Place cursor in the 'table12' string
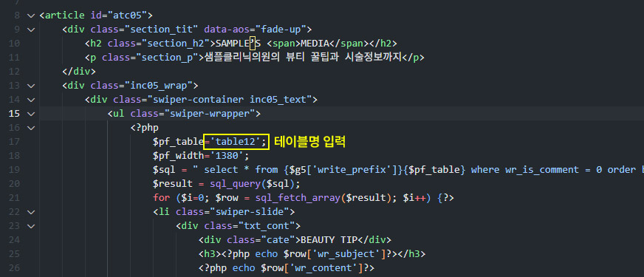The height and width of the screenshot is (277, 644). (236, 142)
